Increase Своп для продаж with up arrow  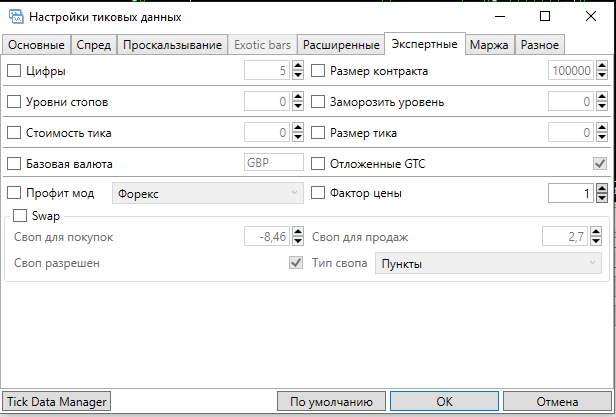click(596, 232)
